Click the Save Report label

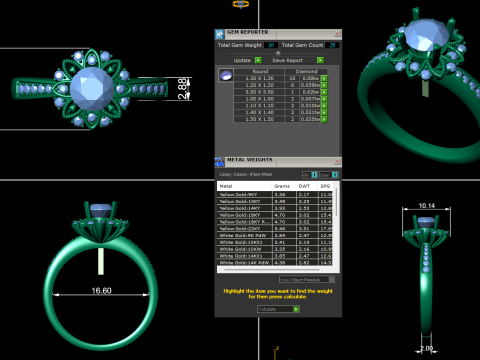tap(287, 60)
